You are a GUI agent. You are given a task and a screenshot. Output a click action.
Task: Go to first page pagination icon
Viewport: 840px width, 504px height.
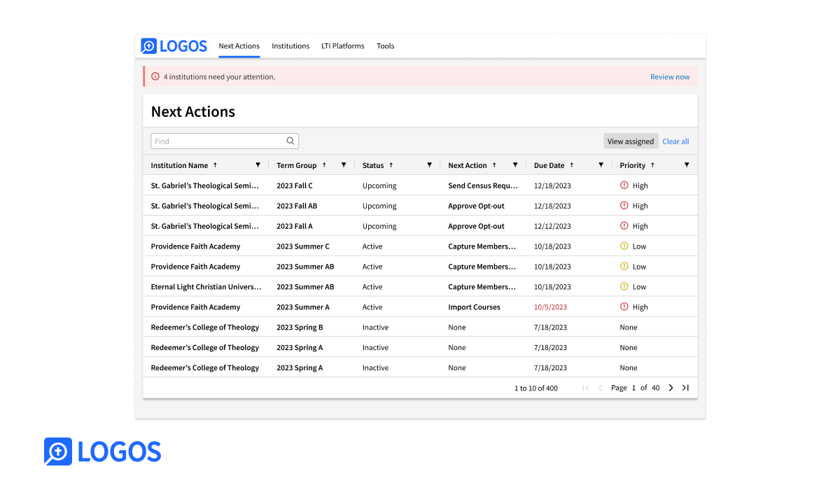pos(586,388)
